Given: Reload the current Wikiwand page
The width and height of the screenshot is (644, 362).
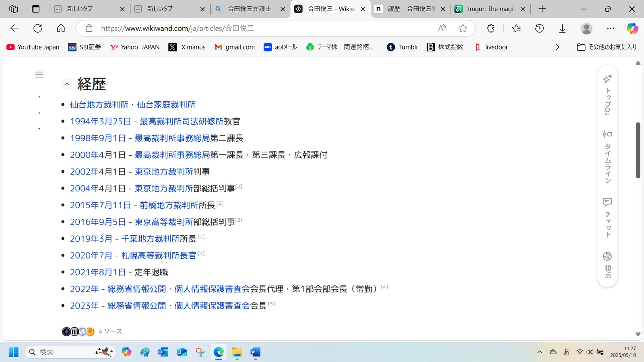Looking at the screenshot, I should (x=38, y=28).
